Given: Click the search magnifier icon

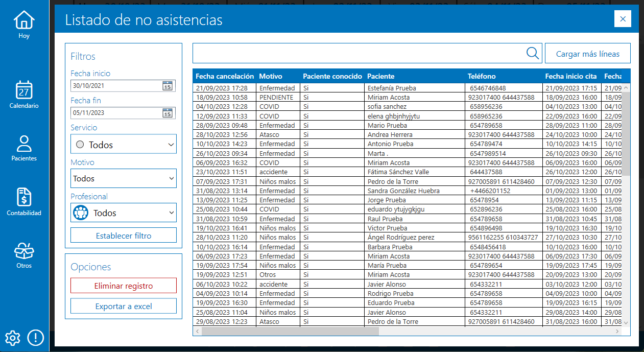Looking at the screenshot, I should (532, 53).
